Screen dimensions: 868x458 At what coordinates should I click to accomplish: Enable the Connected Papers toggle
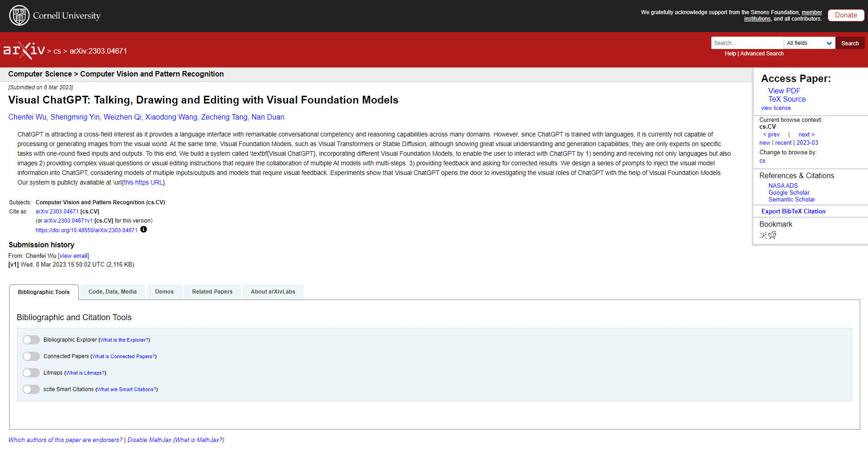click(31, 356)
